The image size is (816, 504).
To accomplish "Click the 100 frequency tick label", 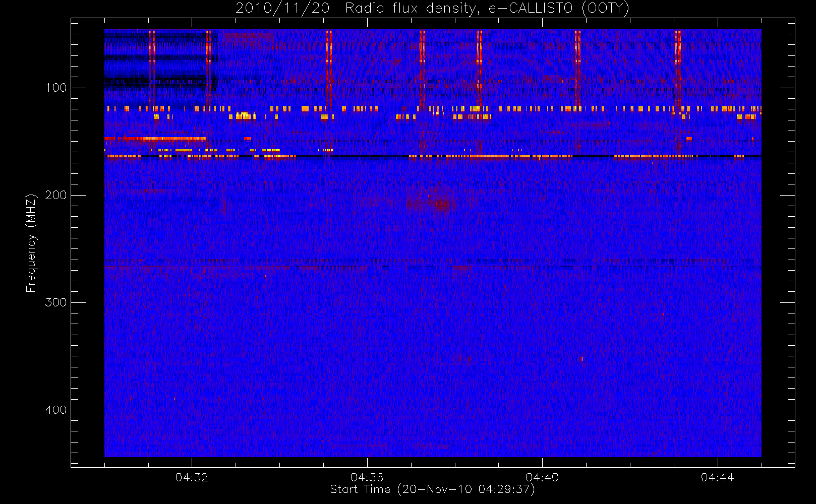I will pos(55,88).
